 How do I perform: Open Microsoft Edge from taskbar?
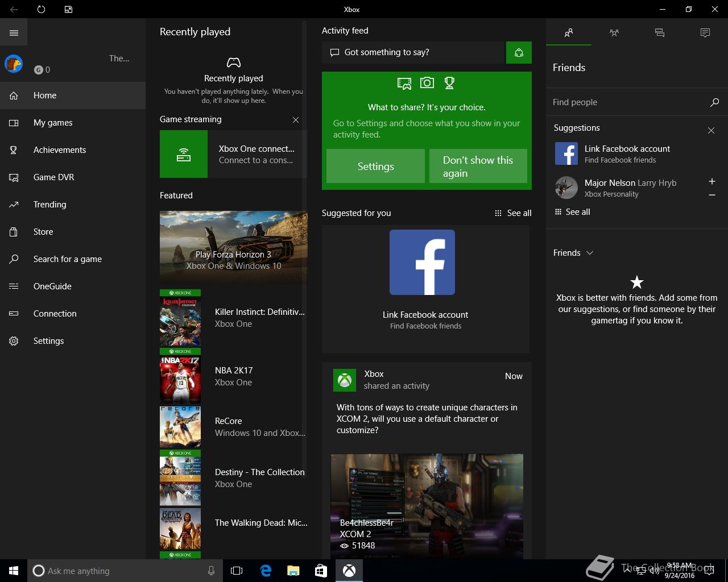click(265, 571)
